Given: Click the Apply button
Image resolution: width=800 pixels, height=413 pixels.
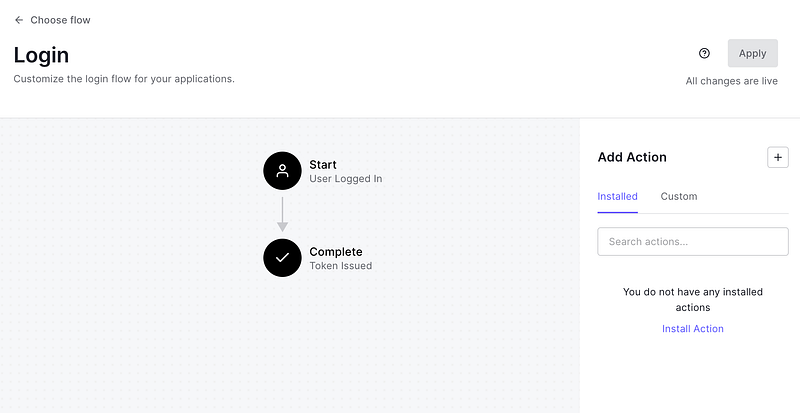Looking at the screenshot, I should coord(752,54).
